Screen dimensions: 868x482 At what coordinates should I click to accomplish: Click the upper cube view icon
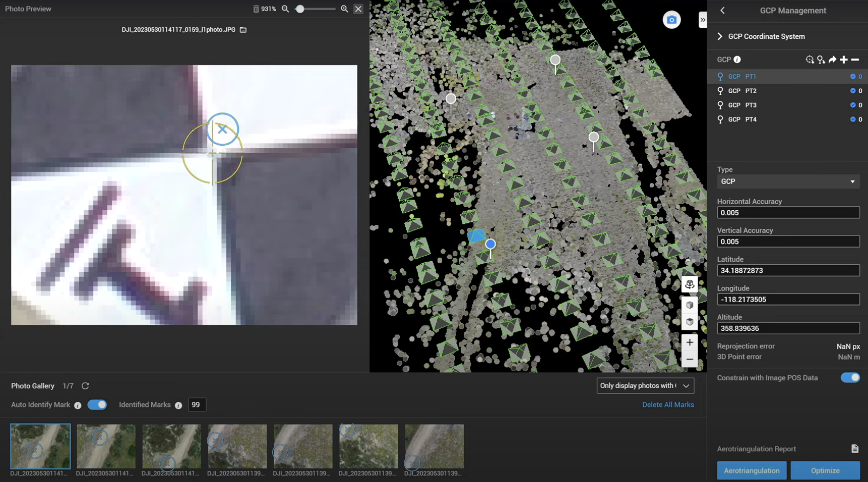[x=690, y=305]
